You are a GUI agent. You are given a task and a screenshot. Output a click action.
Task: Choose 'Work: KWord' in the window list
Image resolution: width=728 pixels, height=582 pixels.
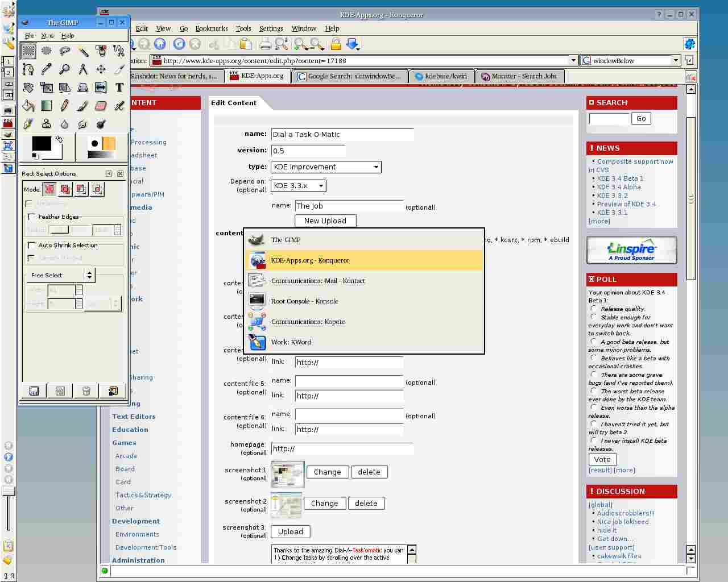coord(364,342)
